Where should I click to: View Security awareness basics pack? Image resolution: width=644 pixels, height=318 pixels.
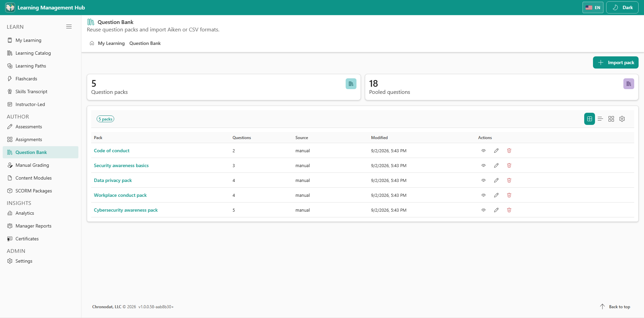[484, 165]
